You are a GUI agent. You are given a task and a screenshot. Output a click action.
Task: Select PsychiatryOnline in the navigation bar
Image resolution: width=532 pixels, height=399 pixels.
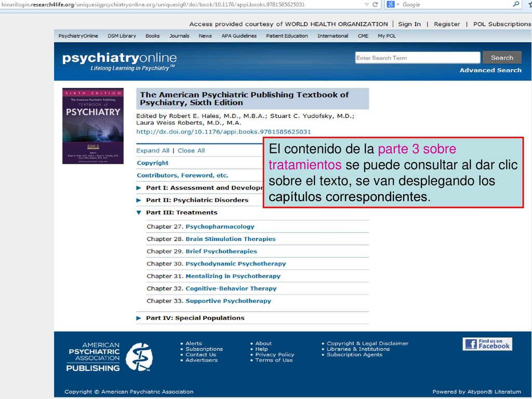coord(78,36)
